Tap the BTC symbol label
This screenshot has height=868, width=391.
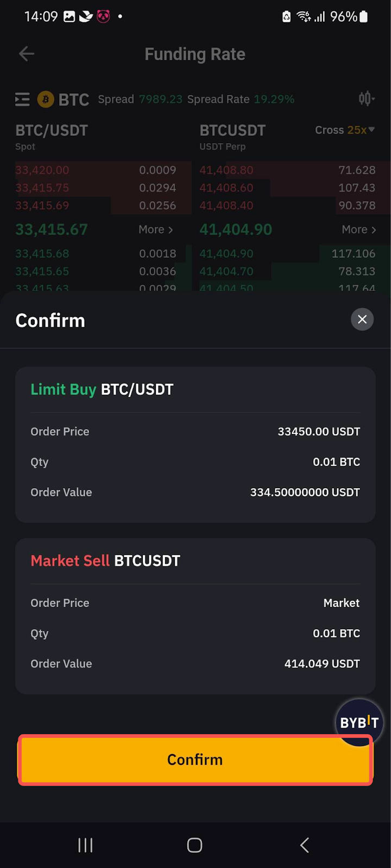tap(74, 100)
